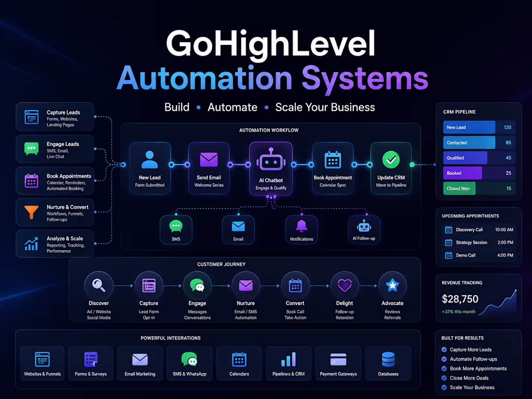Open the Websites & Funnels integration icon

pyautogui.click(x=42, y=359)
